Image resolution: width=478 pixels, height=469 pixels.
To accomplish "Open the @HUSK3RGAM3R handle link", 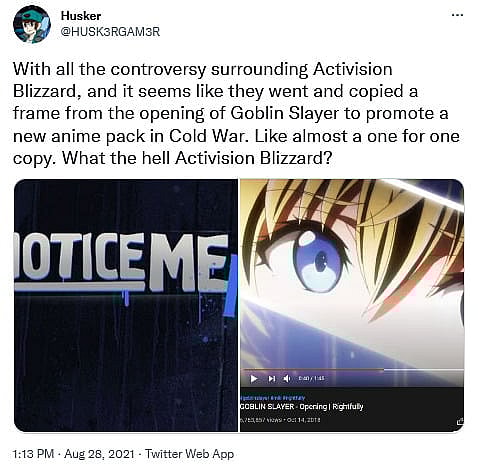I will [x=110, y=32].
